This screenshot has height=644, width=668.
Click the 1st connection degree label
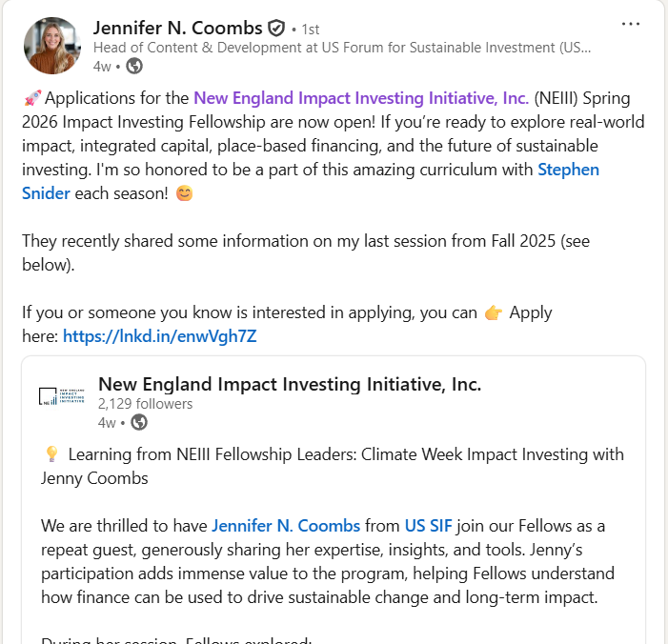tap(311, 30)
